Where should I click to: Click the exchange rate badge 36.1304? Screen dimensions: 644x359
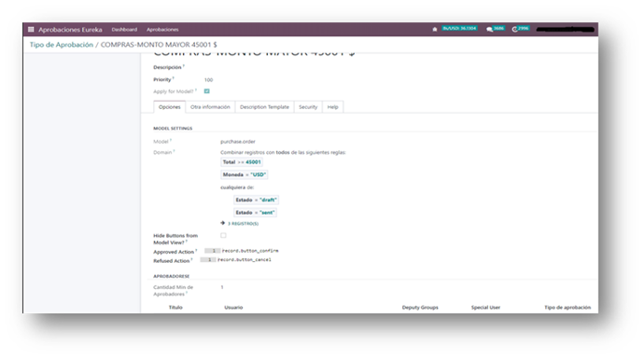pyautogui.click(x=459, y=28)
